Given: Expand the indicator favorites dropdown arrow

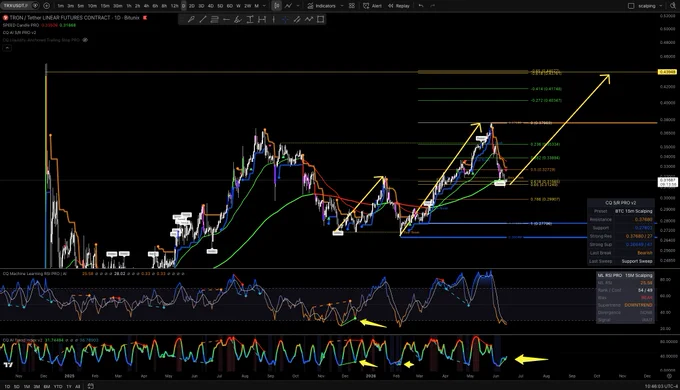Looking at the screenshot, I should (x=342, y=6).
